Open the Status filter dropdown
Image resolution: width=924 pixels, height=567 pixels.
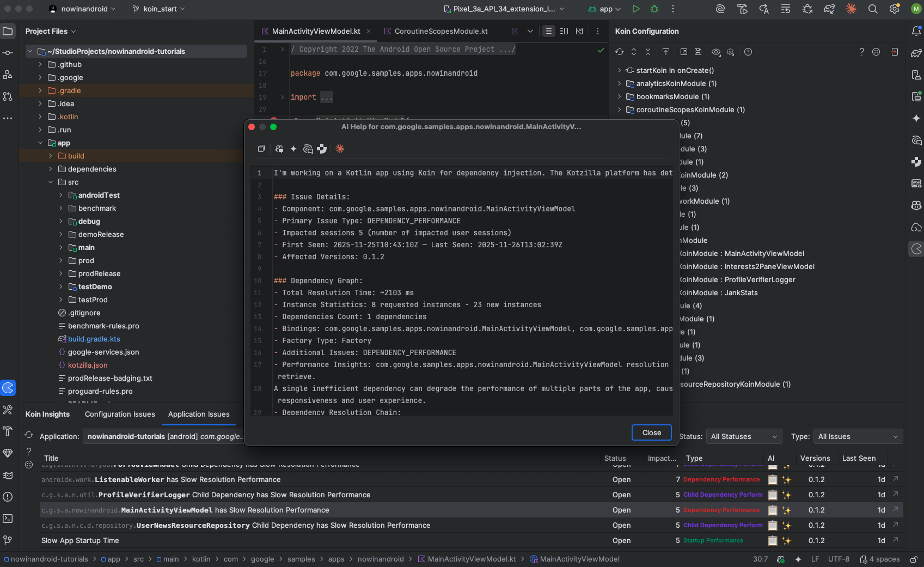744,436
